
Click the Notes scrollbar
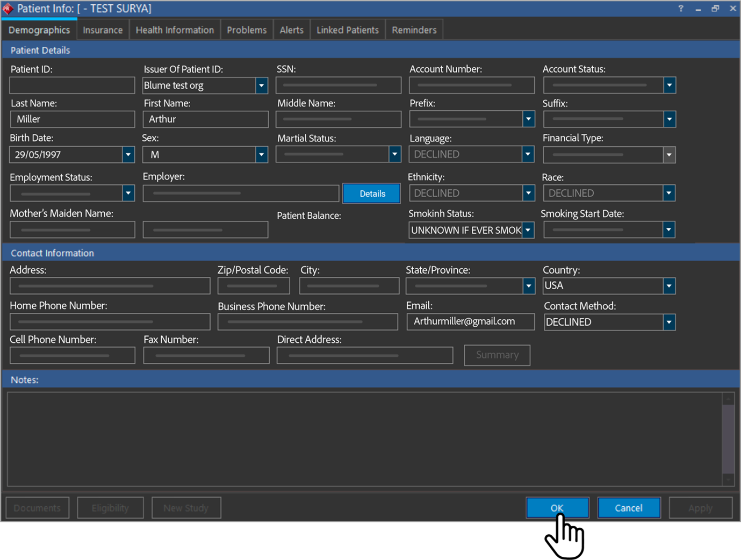[x=728, y=439]
